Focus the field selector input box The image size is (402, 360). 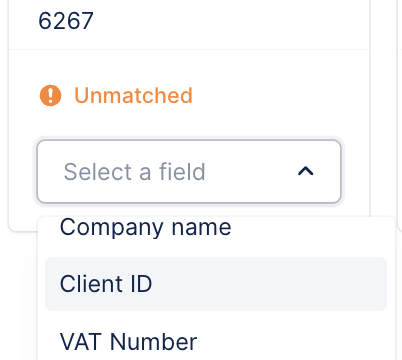(189, 171)
